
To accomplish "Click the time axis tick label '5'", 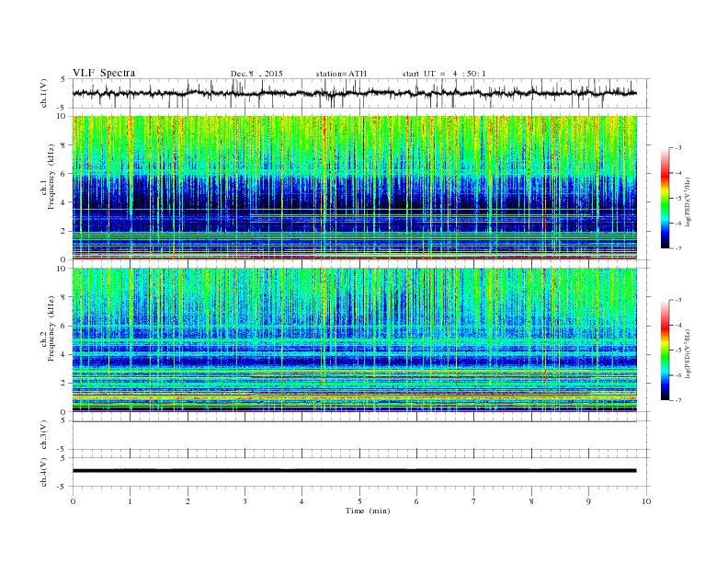I will pyautogui.click(x=359, y=501).
